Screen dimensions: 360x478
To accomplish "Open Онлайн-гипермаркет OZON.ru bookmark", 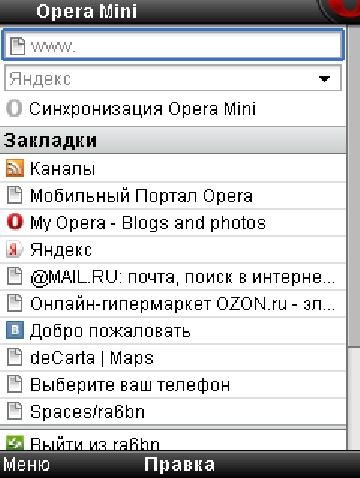I will [x=173, y=304].
